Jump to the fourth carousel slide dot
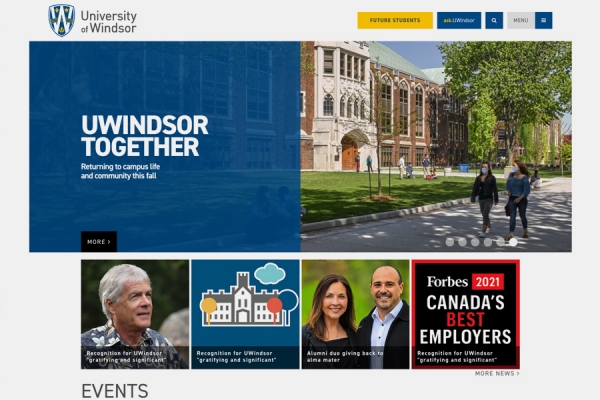The height and width of the screenshot is (400, 600). point(488,241)
